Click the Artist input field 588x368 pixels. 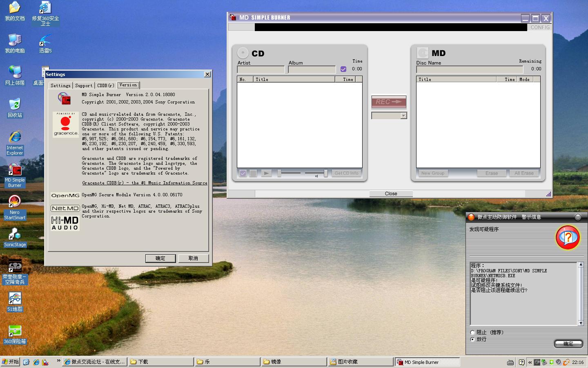tap(261, 70)
